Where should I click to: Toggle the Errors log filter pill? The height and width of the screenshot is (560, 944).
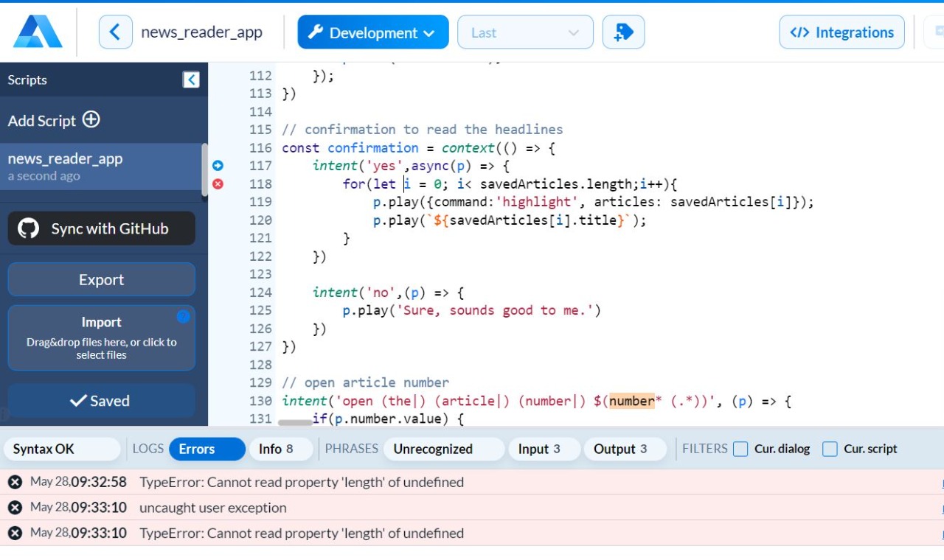coord(207,449)
